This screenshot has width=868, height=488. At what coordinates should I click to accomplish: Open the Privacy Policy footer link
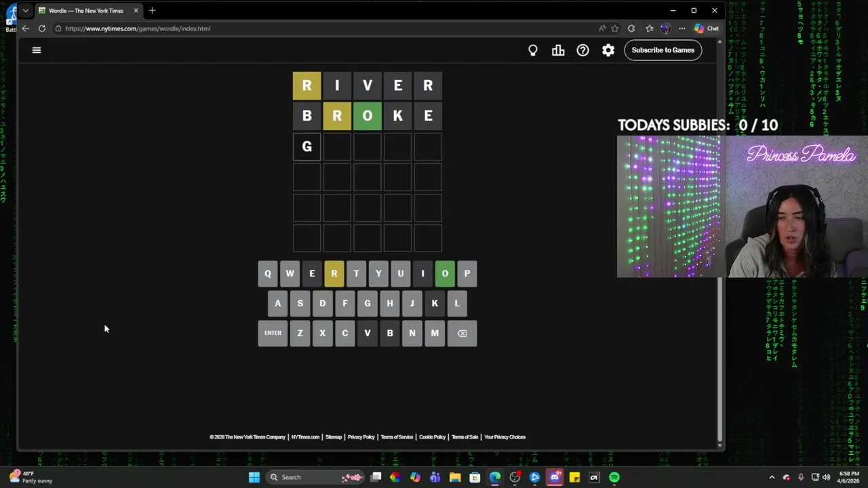(361, 437)
